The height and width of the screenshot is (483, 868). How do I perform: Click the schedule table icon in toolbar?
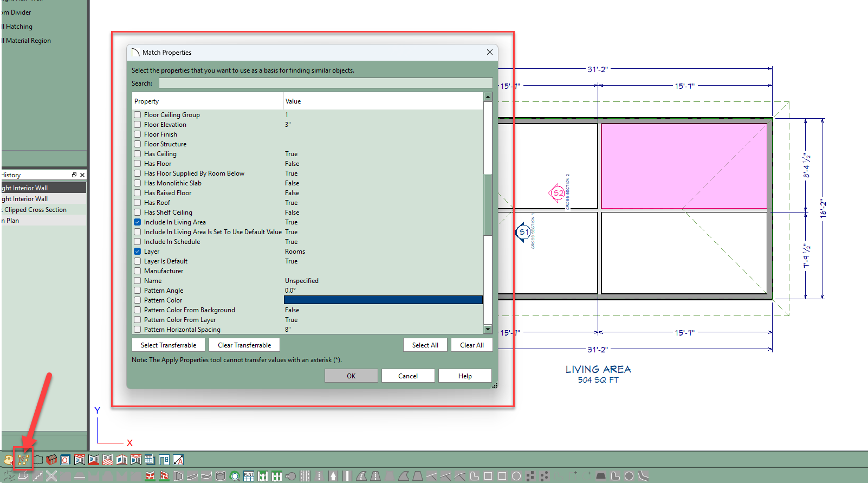[150, 460]
